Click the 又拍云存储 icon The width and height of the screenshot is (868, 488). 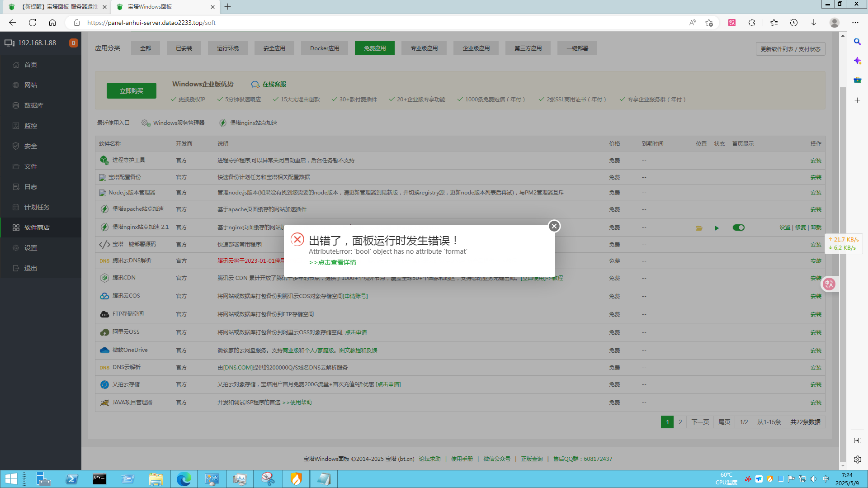click(x=104, y=384)
